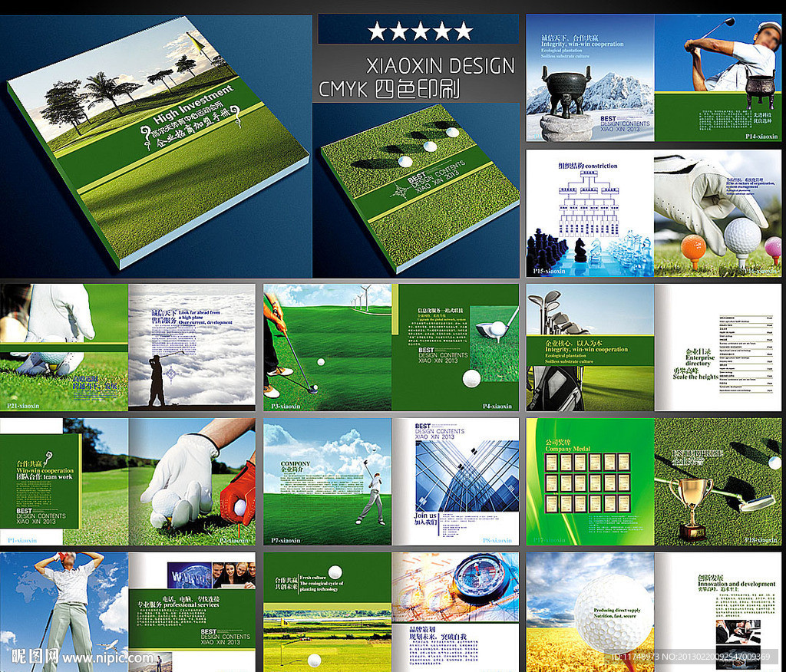Click the P4-xiaoxin page label
786x672 pixels.
497,406
